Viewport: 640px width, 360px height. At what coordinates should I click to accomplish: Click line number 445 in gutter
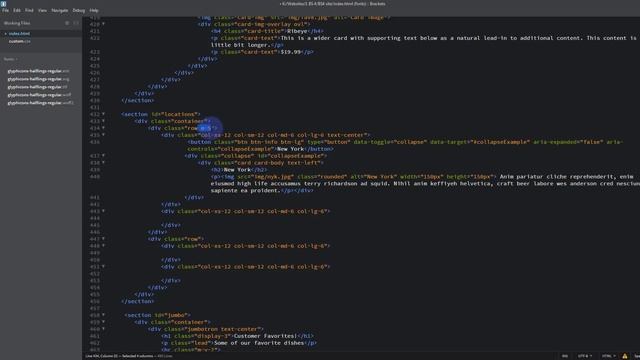(95, 225)
